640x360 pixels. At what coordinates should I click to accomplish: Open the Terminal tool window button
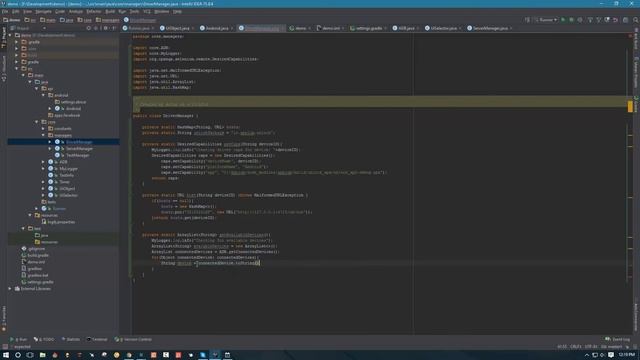pos(97,339)
